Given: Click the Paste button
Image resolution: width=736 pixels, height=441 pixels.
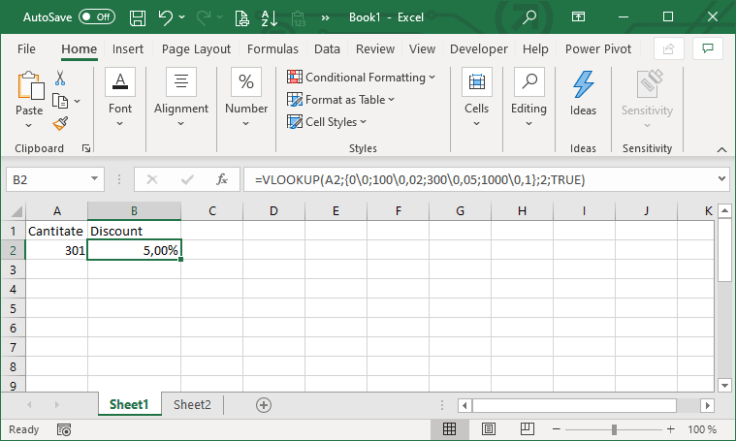Looking at the screenshot, I should (x=29, y=100).
